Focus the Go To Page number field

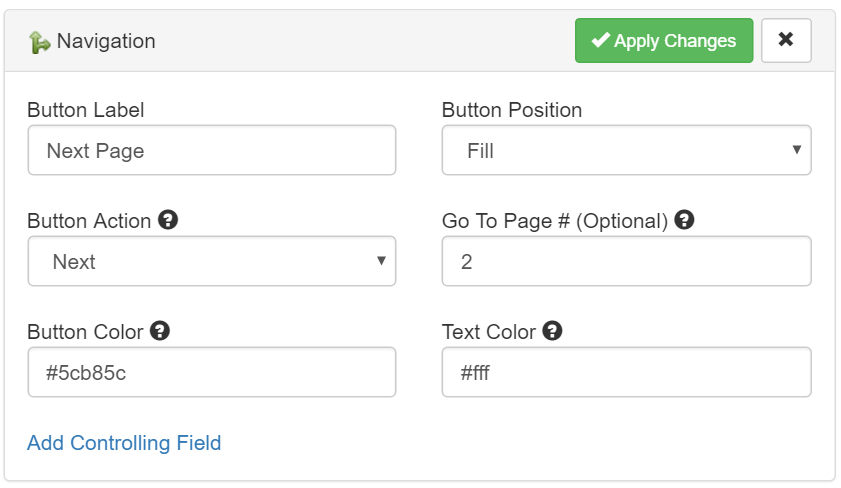(x=627, y=262)
